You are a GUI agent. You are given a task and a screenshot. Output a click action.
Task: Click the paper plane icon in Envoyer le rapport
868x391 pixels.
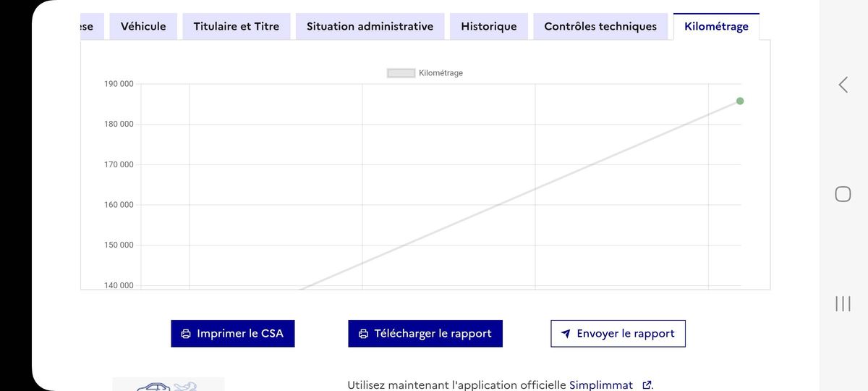566,334
